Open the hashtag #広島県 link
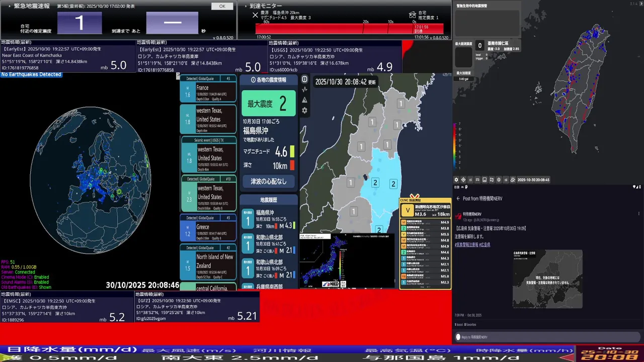Image resolution: width=644 pixels, height=362 pixels. pyautogui.click(x=484, y=244)
